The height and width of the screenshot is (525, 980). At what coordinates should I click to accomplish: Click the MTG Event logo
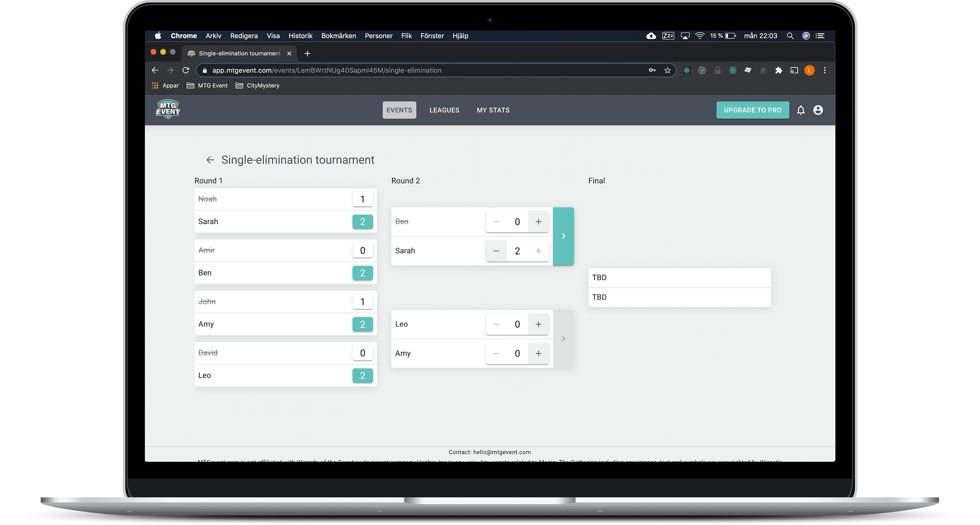click(168, 110)
